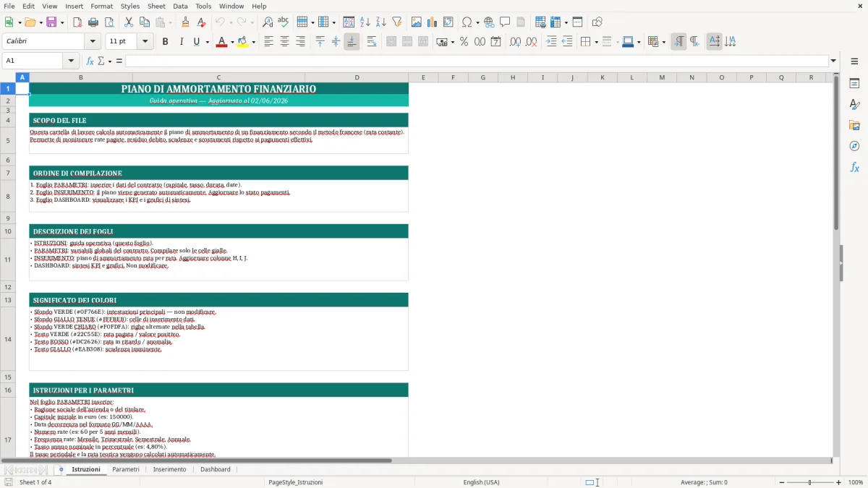Open Find & Replace tool

268,22
